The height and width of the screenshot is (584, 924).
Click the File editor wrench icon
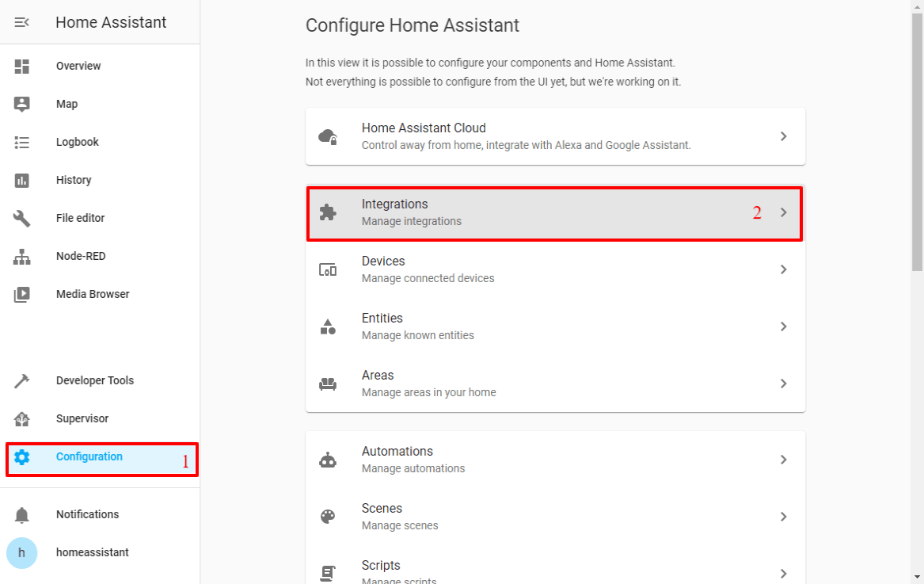point(22,219)
